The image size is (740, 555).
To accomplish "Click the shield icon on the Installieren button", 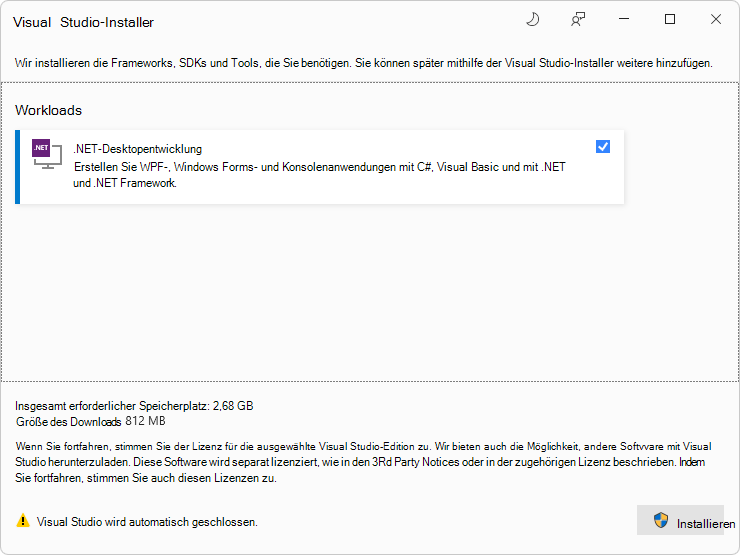I will coord(661,521).
